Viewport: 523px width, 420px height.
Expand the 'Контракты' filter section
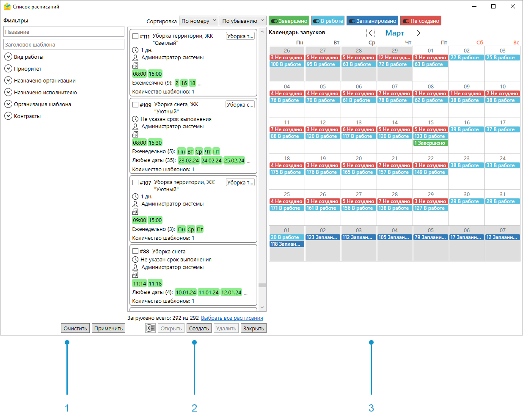pyautogui.click(x=8, y=116)
